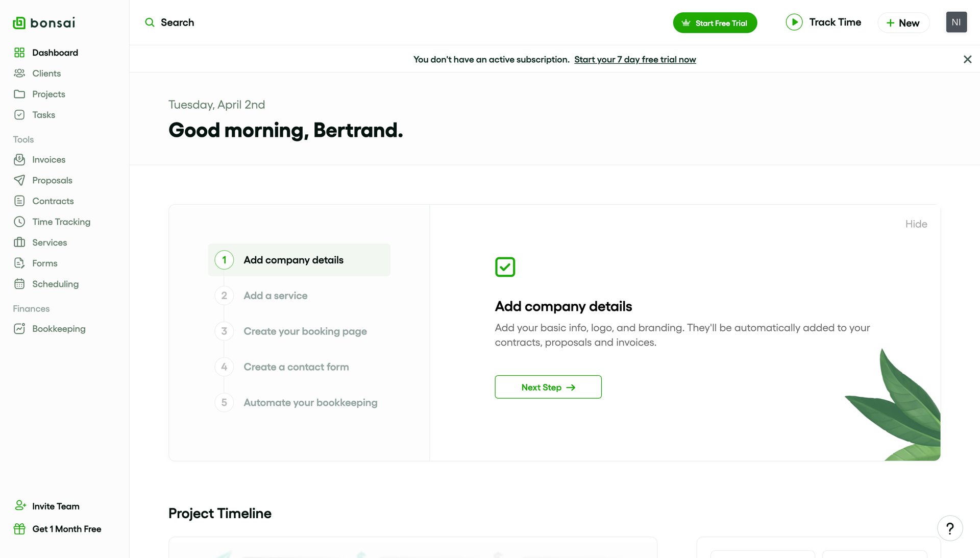980x558 pixels.
Task: Click the bonsai logo
Action: pyautogui.click(x=43, y=22)
